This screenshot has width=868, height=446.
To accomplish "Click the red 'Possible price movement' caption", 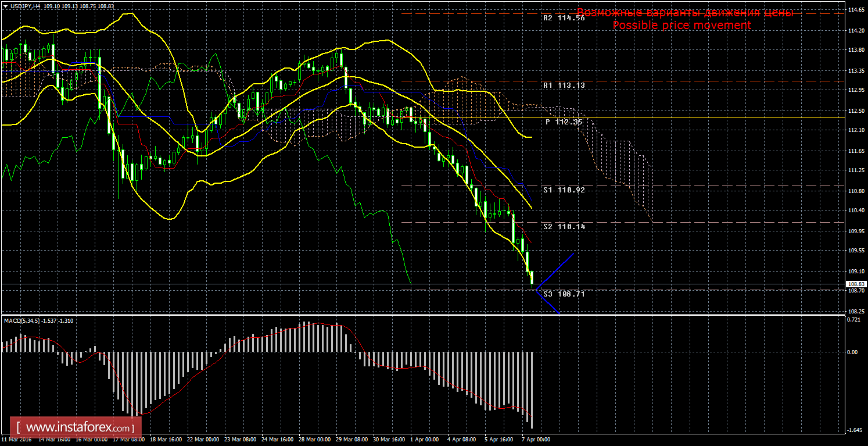I will [x=682, y=26].
